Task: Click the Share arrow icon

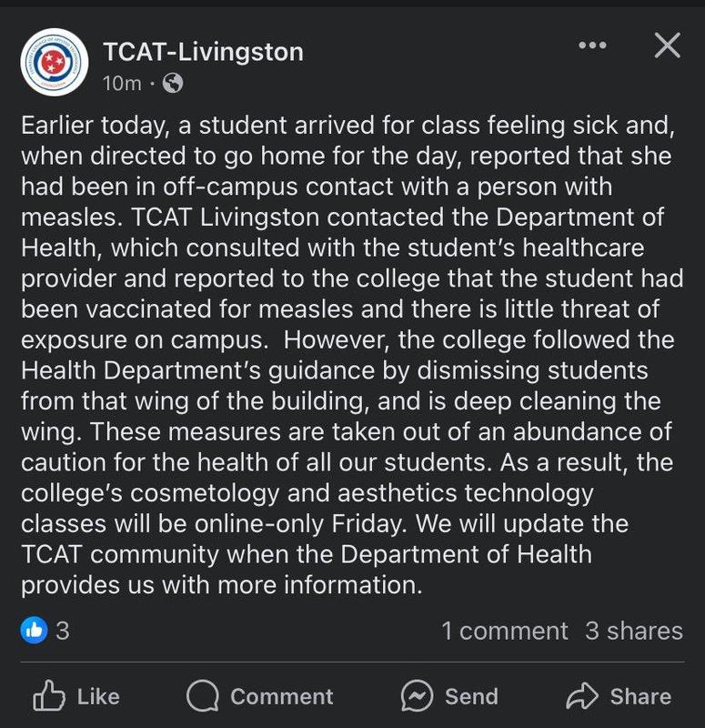Action: pyautogui.click(x=581, y=697)
